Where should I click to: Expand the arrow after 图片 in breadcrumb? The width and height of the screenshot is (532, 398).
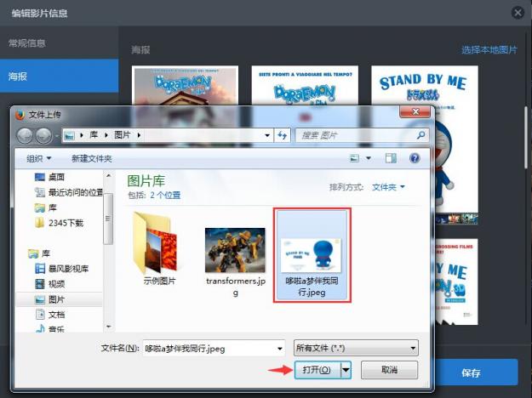tap(139, 135)
